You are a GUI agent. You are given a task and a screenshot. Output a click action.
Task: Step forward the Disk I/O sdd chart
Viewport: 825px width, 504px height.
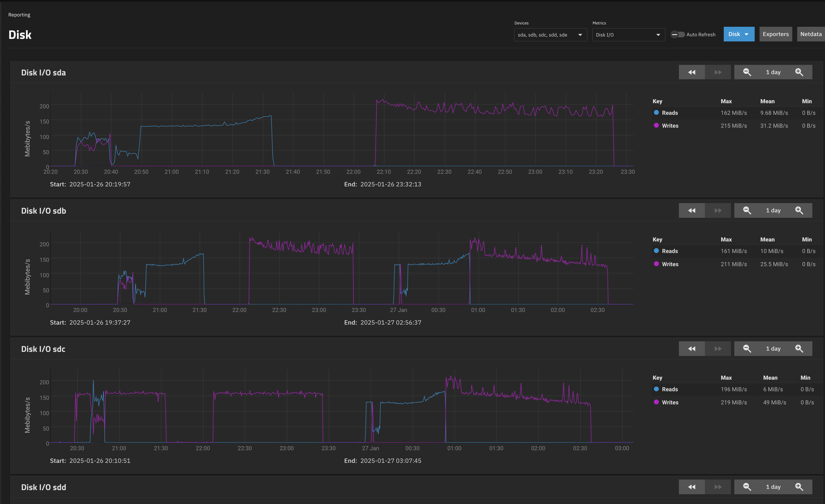[x=718, y=487]
